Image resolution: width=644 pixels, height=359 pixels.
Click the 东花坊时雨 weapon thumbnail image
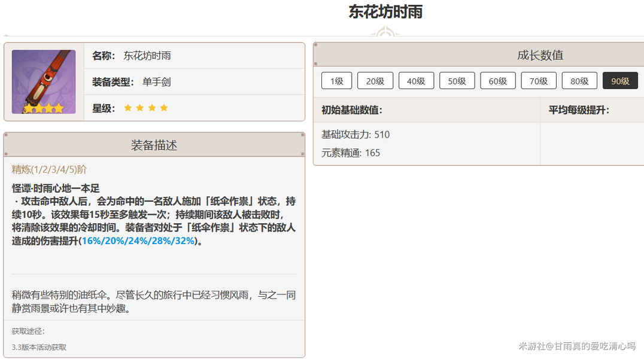pos(44,82)
